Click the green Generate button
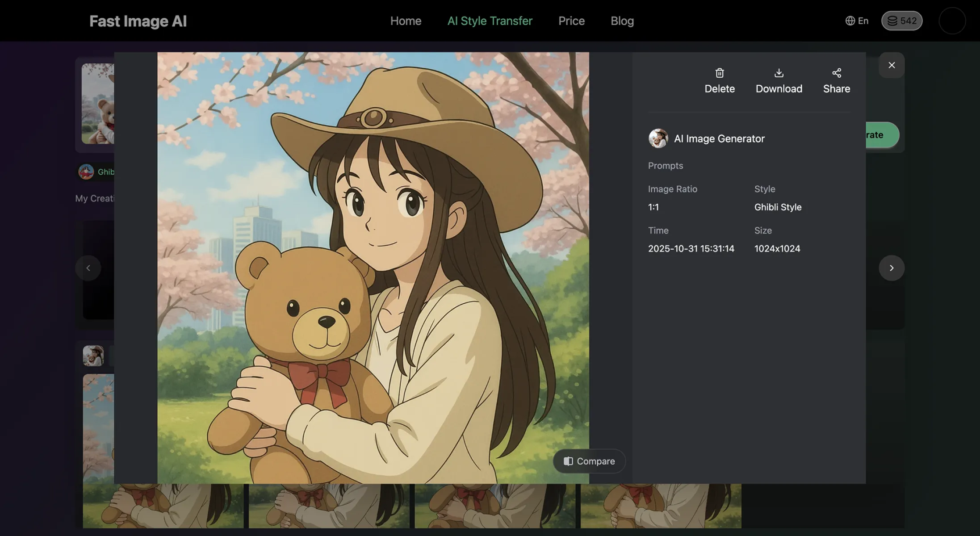This screenshot has width=980, height=536. (x=882, y=134)
